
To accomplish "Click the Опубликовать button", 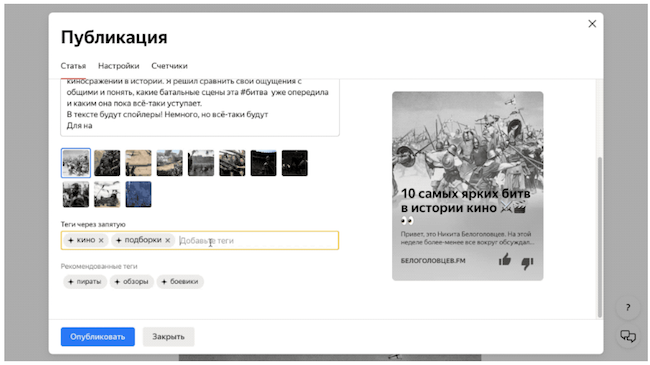I will point(98,337).
